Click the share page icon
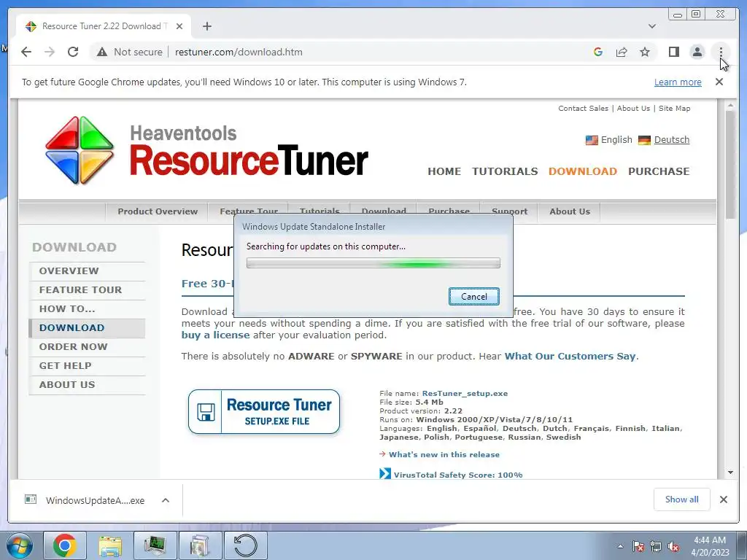The image size is (747, 560). [622, 52]
